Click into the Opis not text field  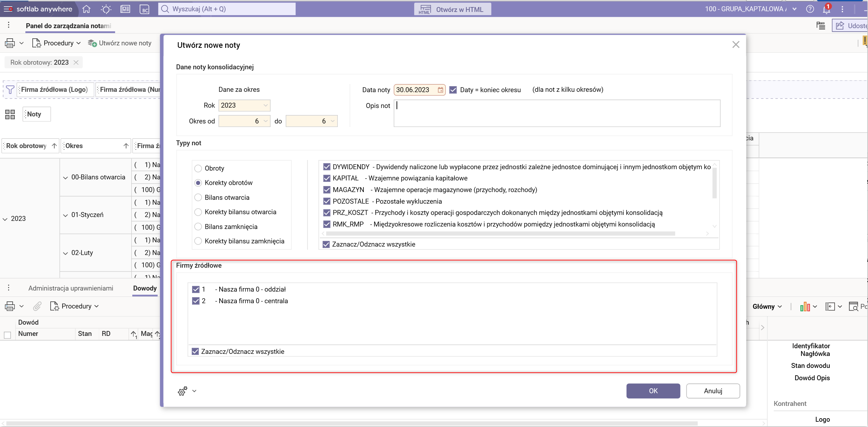[x=556, y=113]
